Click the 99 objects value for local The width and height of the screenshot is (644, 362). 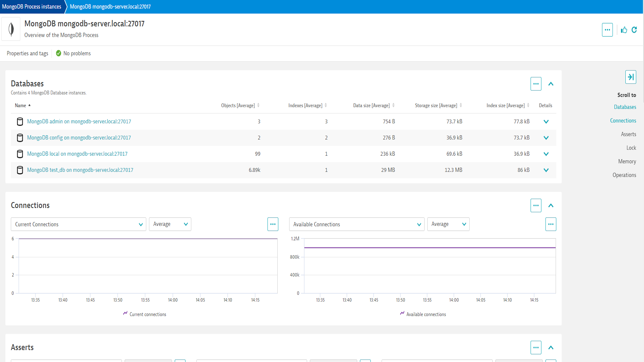258,154
